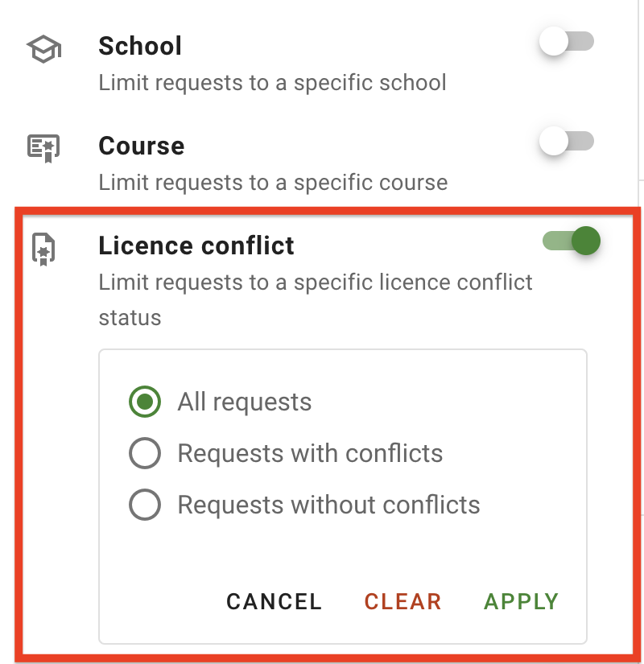Click the School graduation cap icon
Screen dimensions: 644x664
[43, 48]
